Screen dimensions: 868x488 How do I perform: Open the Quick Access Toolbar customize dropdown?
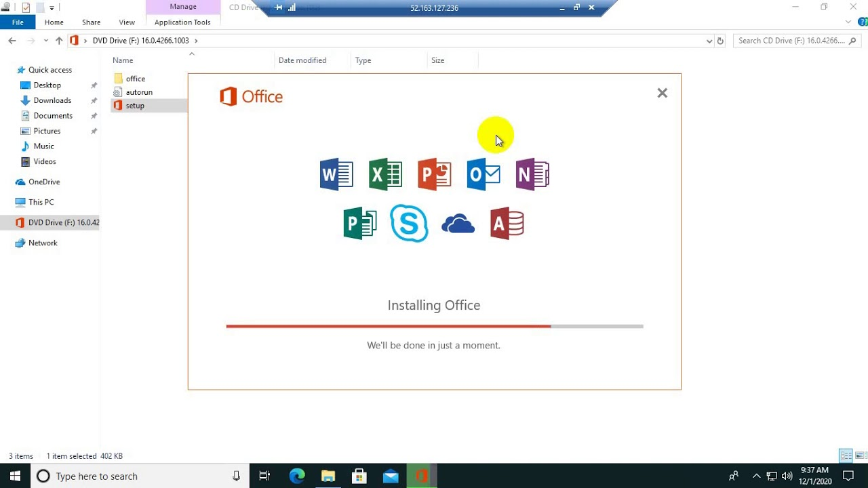pyautogui.click(x=52, y=8)
